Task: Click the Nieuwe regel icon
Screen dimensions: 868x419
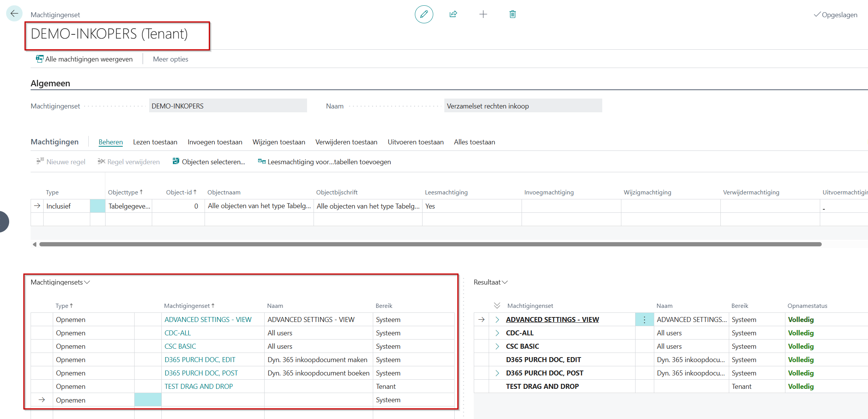Action: (x=40, y=161)
